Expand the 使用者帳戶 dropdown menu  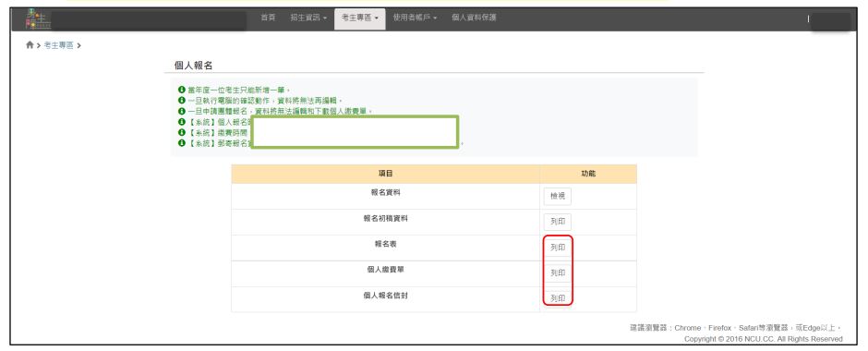click(415, 18)
